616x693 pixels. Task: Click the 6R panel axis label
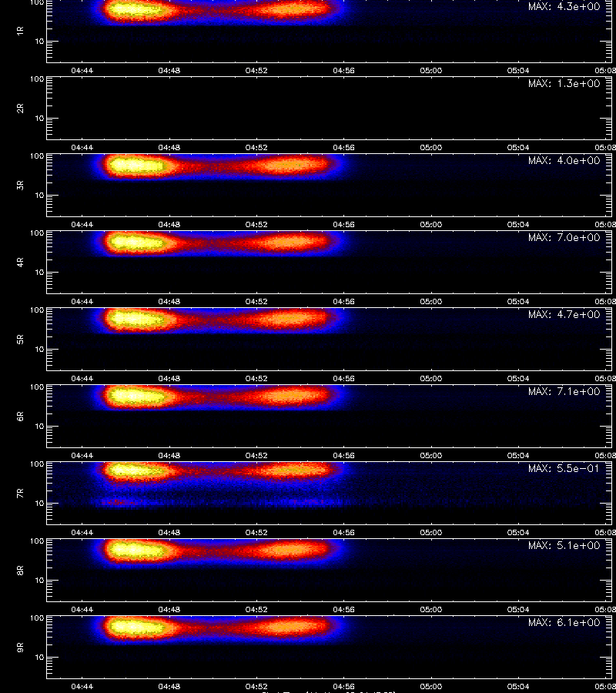20,417
